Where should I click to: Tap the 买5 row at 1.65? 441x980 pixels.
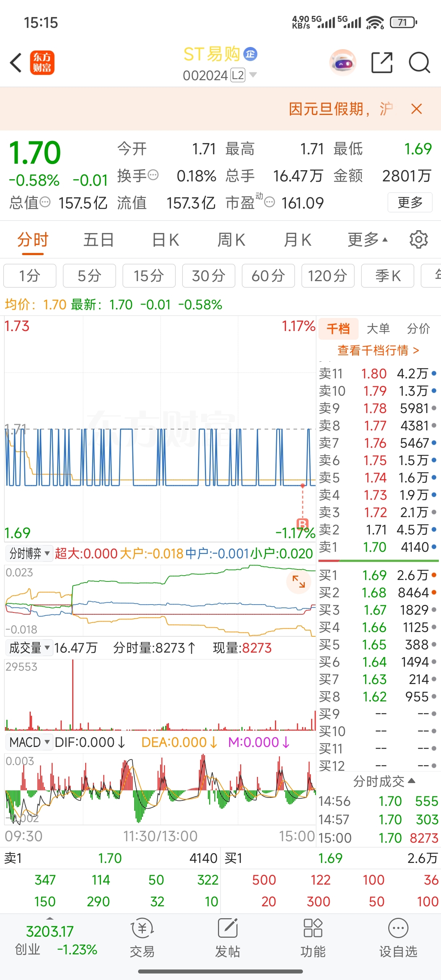378,645
